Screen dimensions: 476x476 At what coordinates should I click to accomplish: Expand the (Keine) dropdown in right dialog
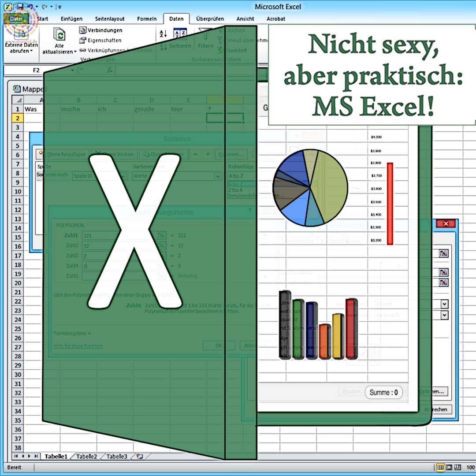click(444, 304)
